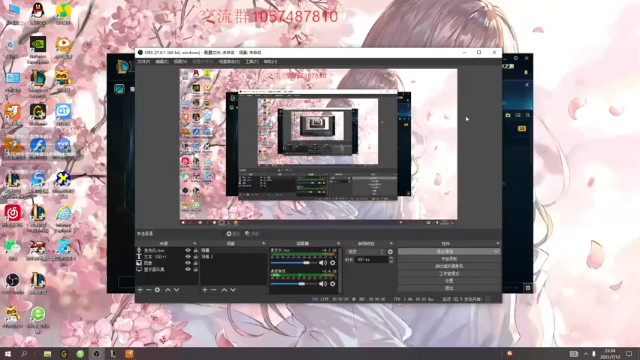Image resolution: width=640 pixels, height=360 pixels.
Task: Open the 文件 (File) menu
Action: [x=144, y=62]
